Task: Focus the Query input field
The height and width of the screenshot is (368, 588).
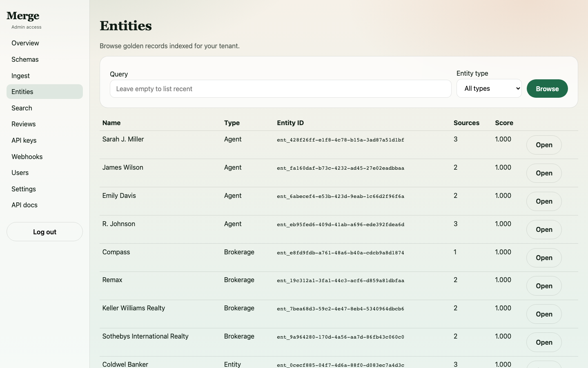Action: coord(281,89)
